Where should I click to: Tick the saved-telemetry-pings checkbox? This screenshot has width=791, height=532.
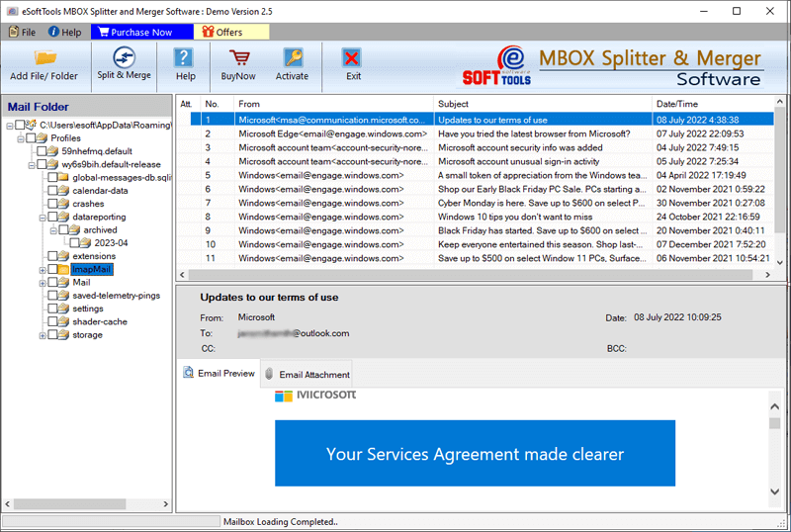click(x=52, y=296)
